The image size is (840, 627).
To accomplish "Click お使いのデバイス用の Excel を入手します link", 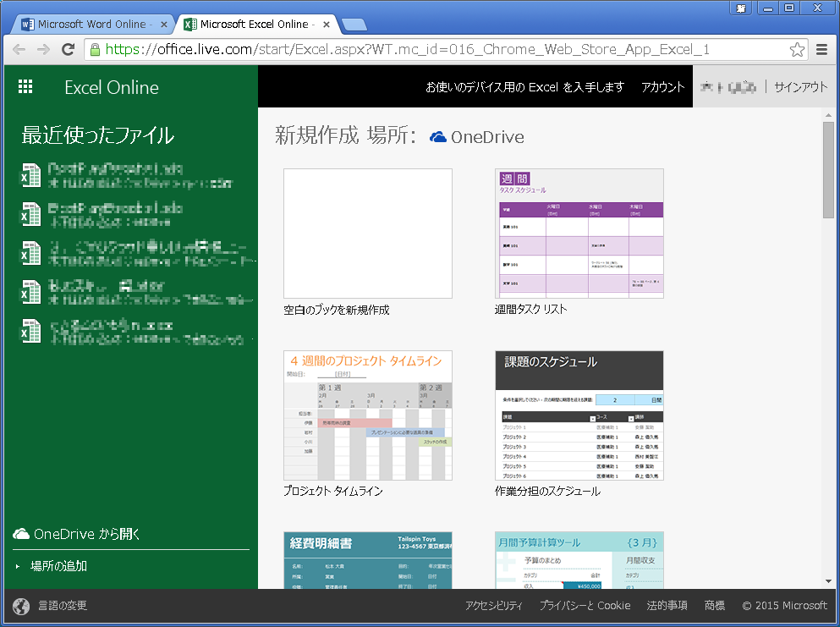I will click(x=525, y=87).
